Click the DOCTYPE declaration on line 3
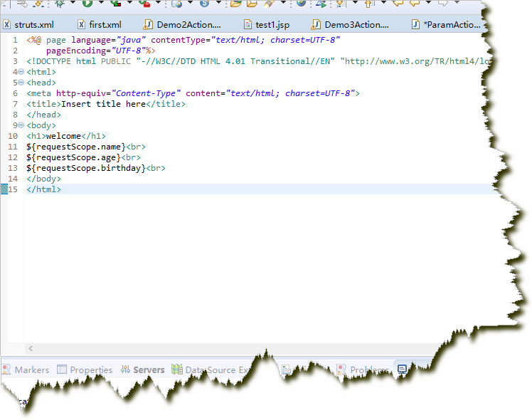 coord(258,61)
